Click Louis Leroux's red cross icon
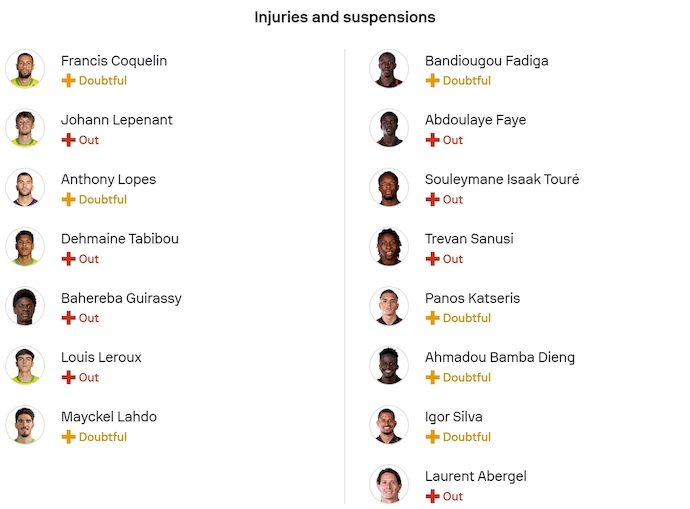This screenshot has width=690, height=509. tap(68, 378)
